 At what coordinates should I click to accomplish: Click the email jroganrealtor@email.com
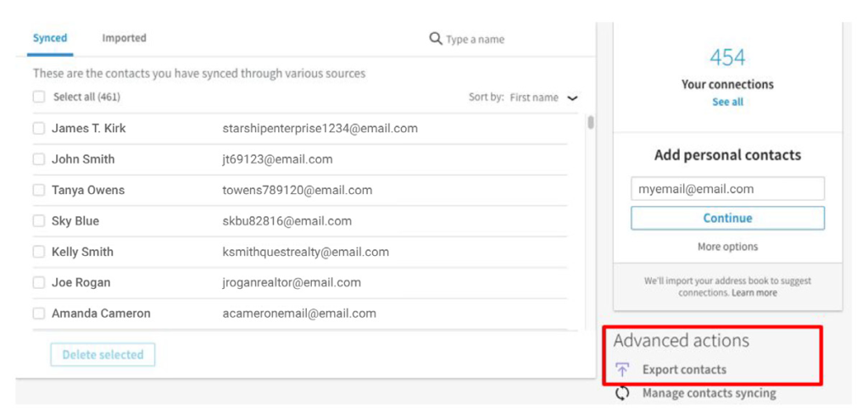click(x=292, y=283)
